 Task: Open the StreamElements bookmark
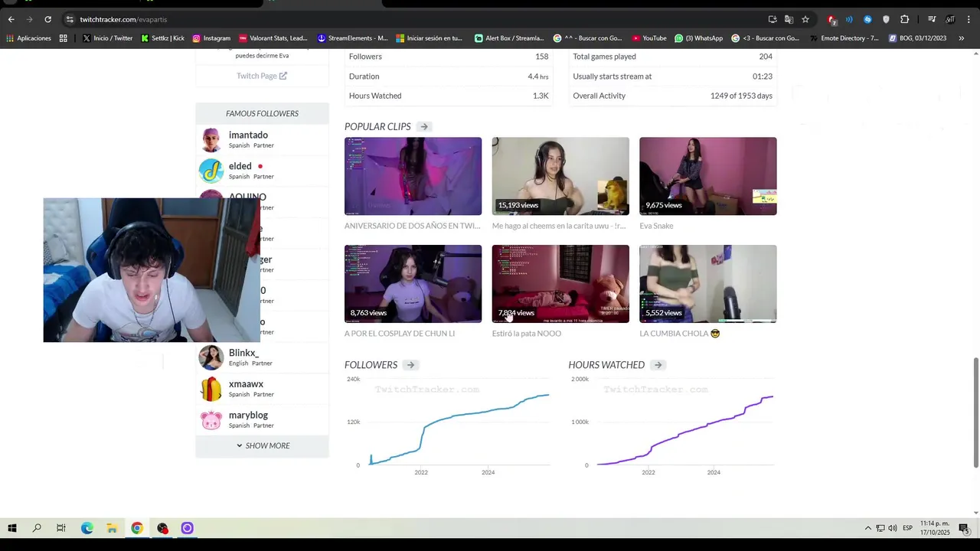point(352,38)
